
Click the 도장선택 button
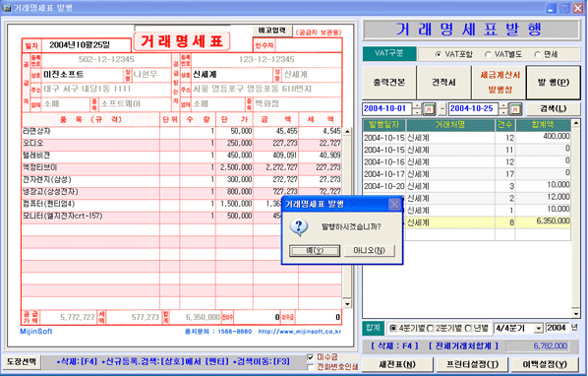pos(21,362)
